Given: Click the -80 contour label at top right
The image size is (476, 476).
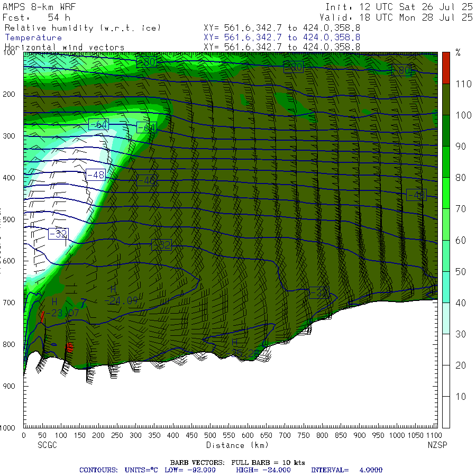Looking at the screenshot, I should coord(401,70).
